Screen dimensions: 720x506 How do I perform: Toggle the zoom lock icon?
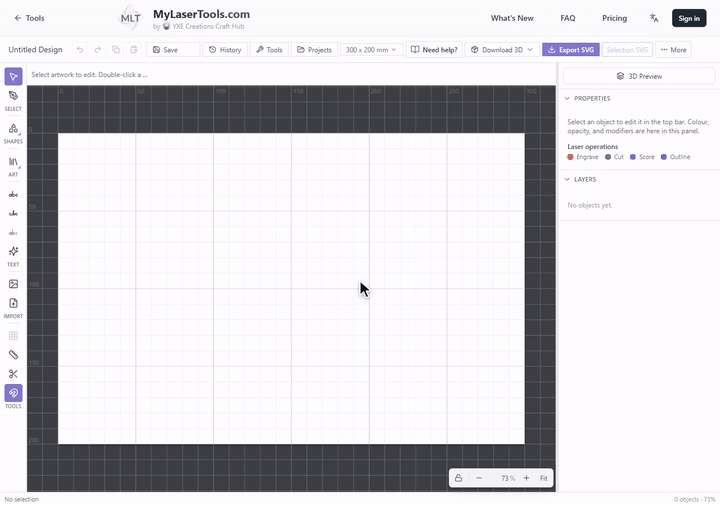point(458,478)
